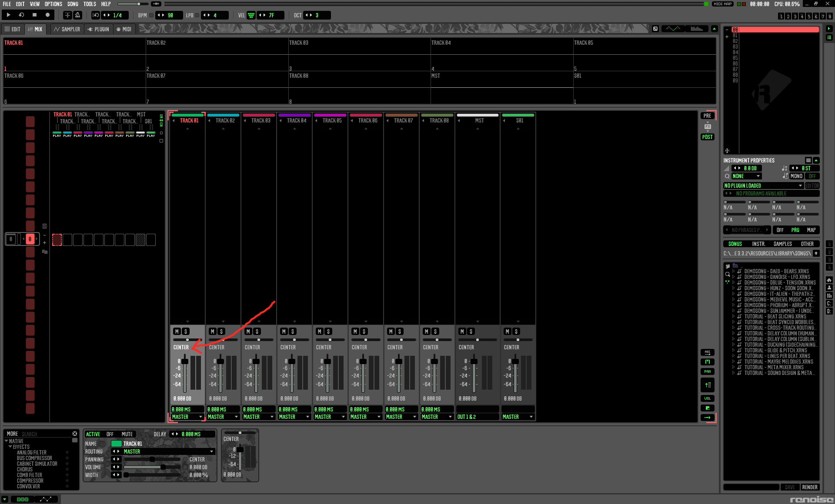Expand Tutorial - Beat Slicing.xrns entry
The height and width of the screenshot is (504, 835).
(x=734, y=316)
